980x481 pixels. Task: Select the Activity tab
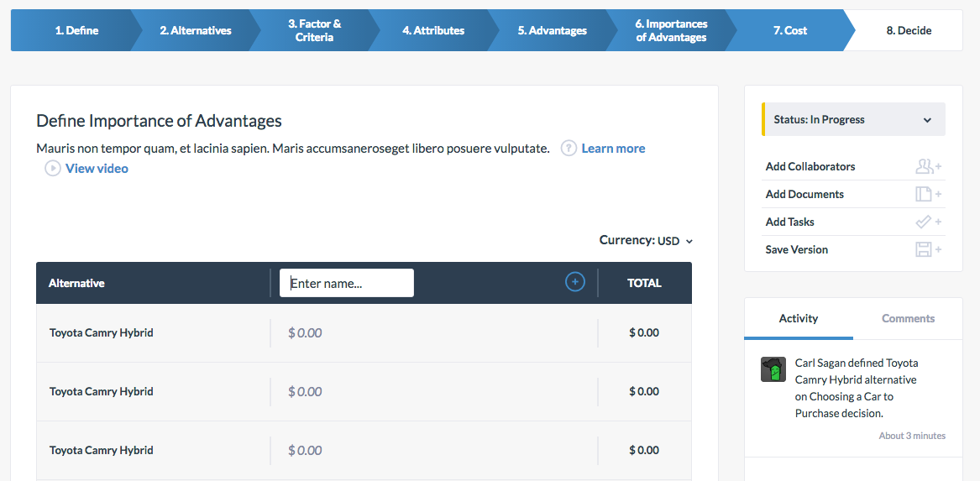[x=798, y=319]
